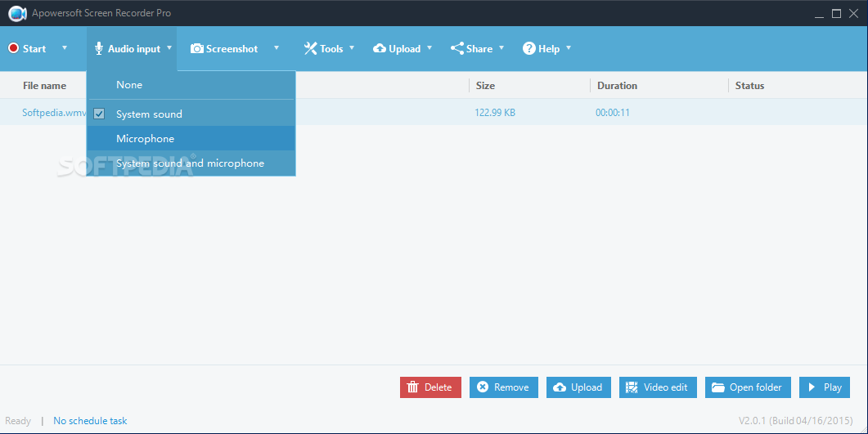Click the Status column header
The height and width of the screenshot is (434, 868).
pos(749,86)
